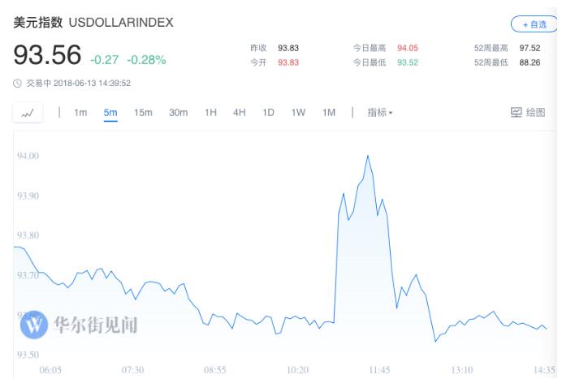Show the 1D daily chart
The width and height of the screenshot is (562, 392).
tap(268, 112)
